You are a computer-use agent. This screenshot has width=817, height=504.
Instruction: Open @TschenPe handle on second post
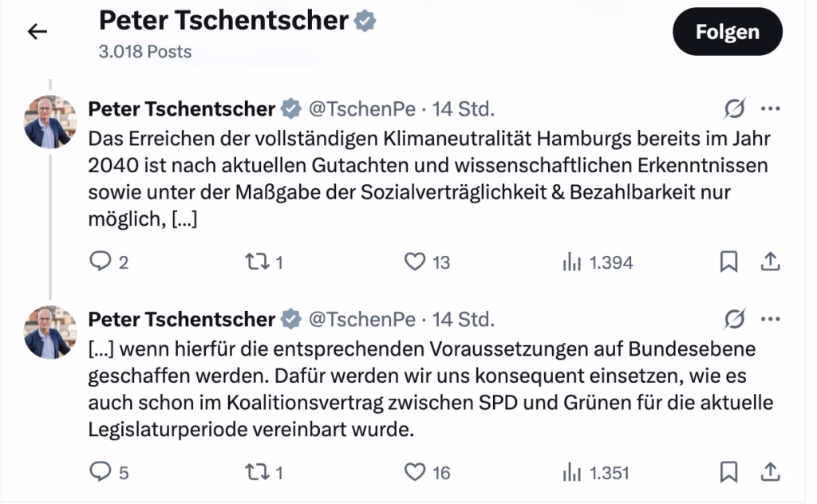coord(362,320)
